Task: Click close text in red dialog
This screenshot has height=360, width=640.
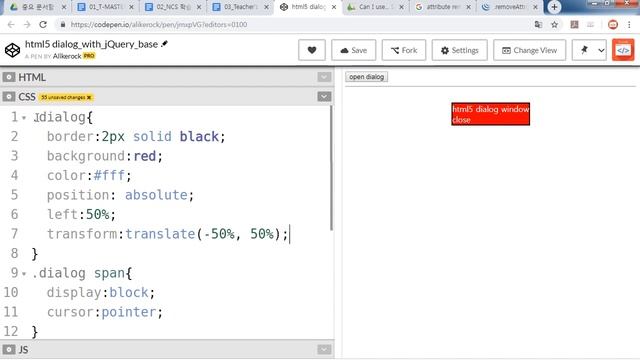Action: pyautogui.click(x=461, y=120)
